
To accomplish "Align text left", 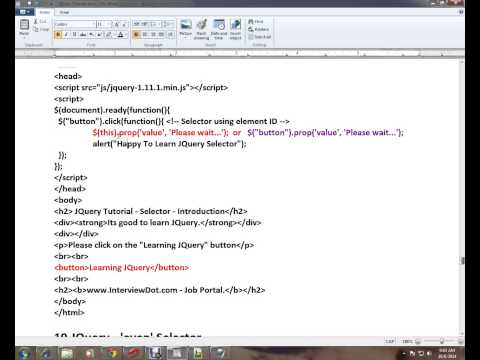I will point(136,34).
